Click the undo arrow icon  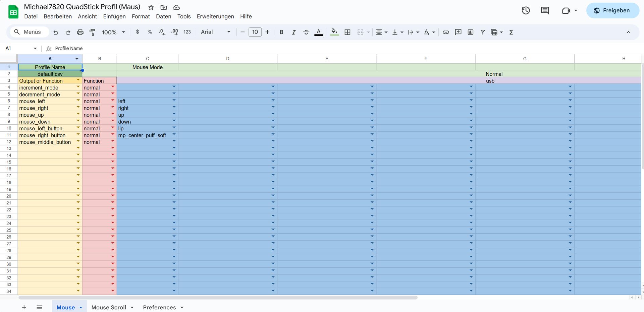tap(56, 32)
